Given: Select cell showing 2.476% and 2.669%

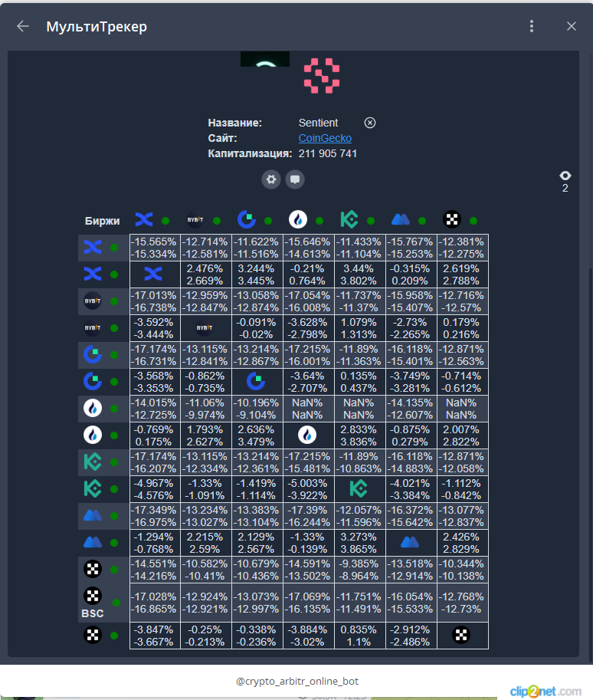Looking at the screenshot, I should click(205, 274).
